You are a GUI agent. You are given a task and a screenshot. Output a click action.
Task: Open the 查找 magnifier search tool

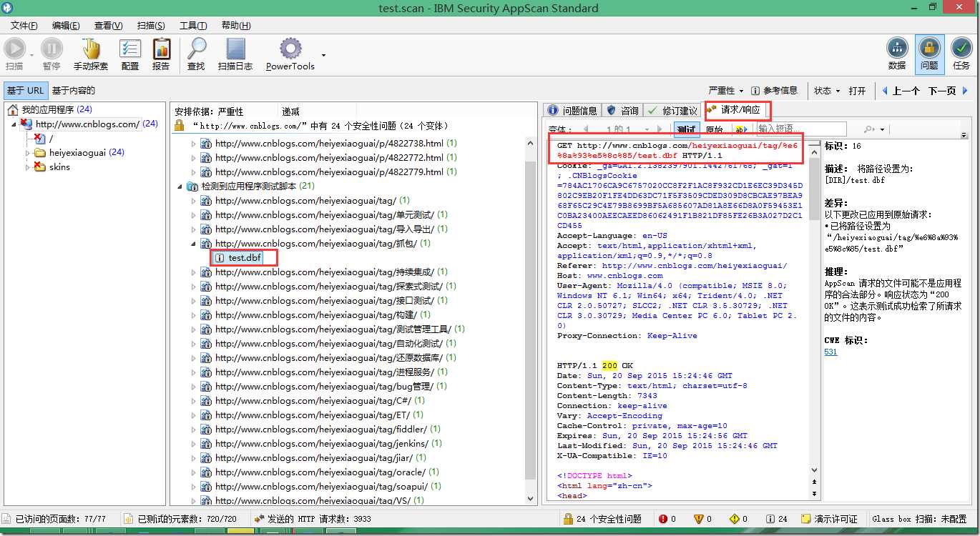click(197, 49)
